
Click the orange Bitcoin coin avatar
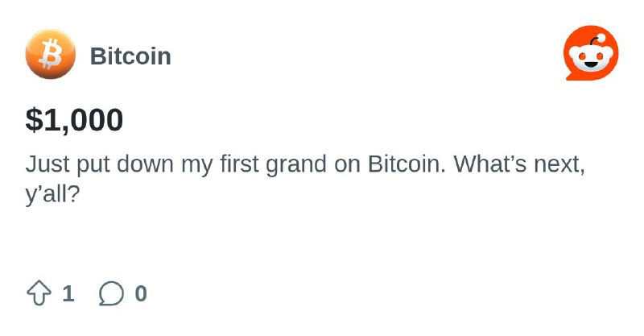tap(51, 54)
